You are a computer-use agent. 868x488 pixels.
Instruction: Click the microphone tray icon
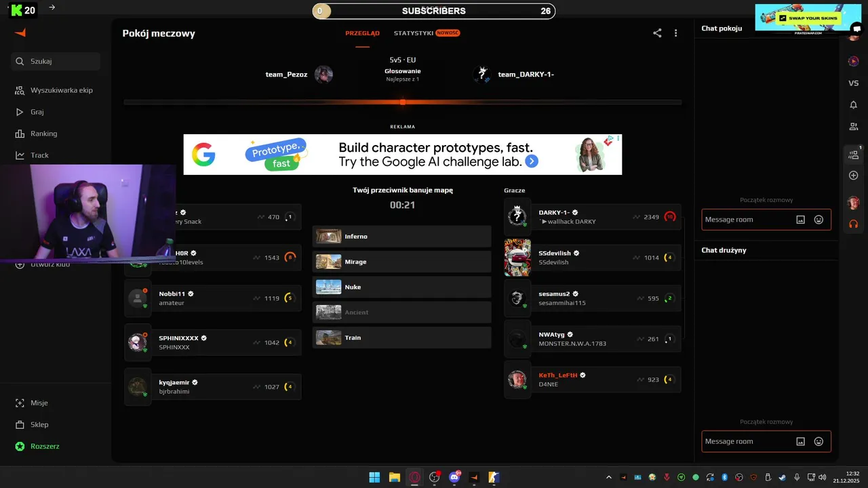point(797,477)
